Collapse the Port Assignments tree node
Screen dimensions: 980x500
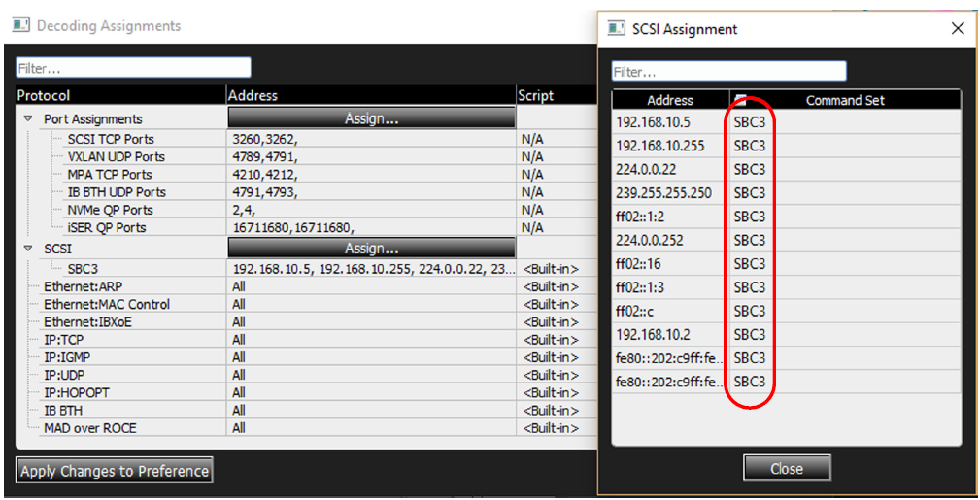[27, 118]
